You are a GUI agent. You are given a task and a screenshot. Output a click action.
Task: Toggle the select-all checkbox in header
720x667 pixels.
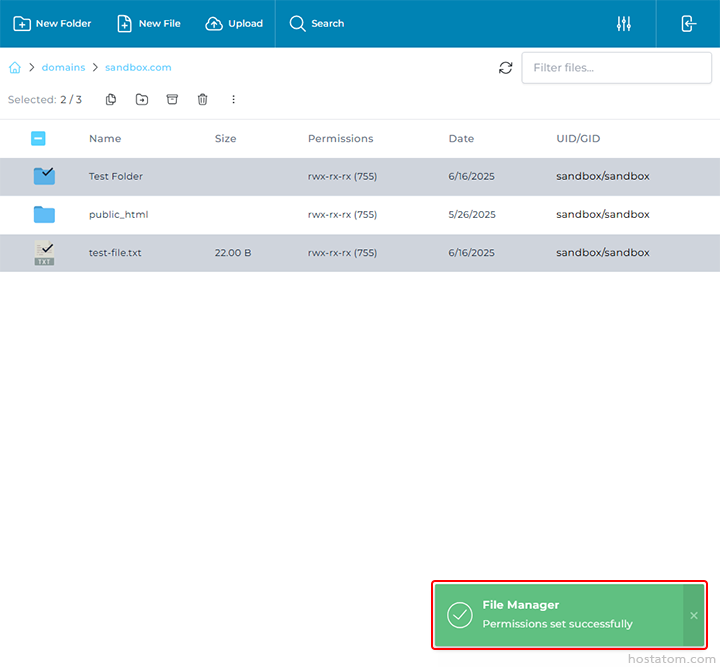tap(38, 139)
